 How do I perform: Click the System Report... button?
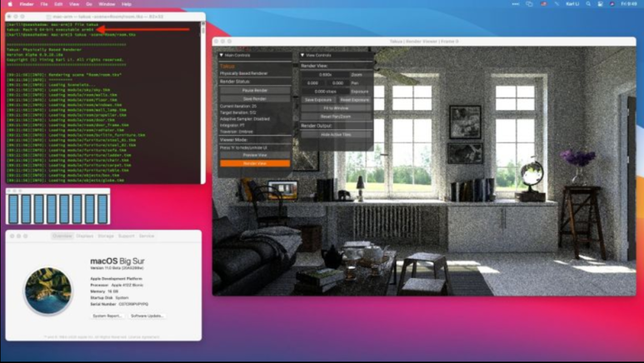pyautogui.click(x=107, y=316)
